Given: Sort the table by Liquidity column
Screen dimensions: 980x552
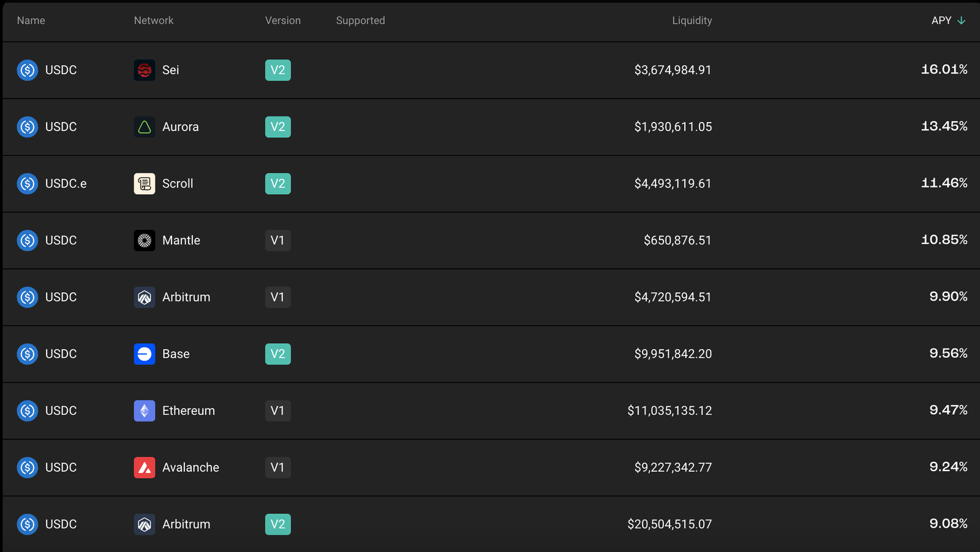Looking at the screenshot, I should (692, 21).
